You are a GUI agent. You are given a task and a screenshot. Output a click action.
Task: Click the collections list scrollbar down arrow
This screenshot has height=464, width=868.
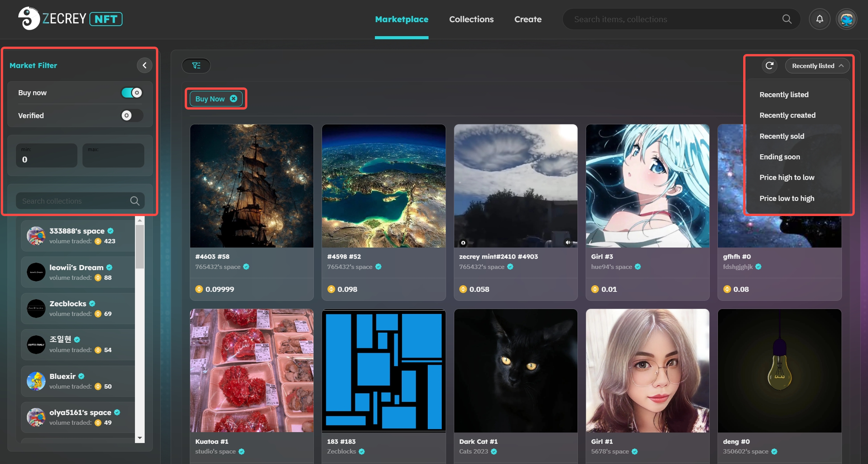coord(140,438)
